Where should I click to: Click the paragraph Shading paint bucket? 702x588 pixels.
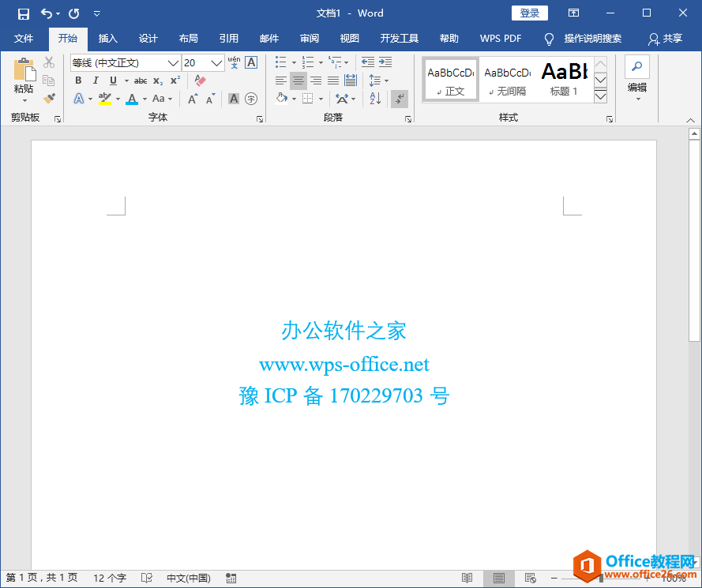click(282, 98)
